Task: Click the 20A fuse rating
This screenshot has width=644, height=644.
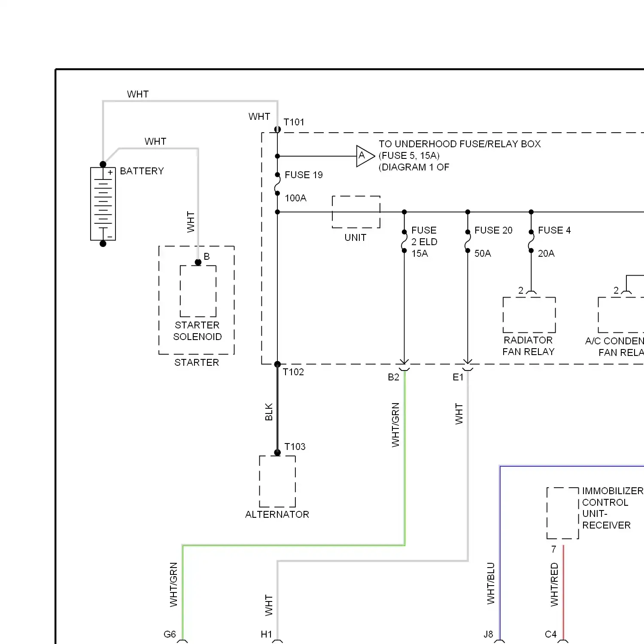Action: [x=546, y=253]
